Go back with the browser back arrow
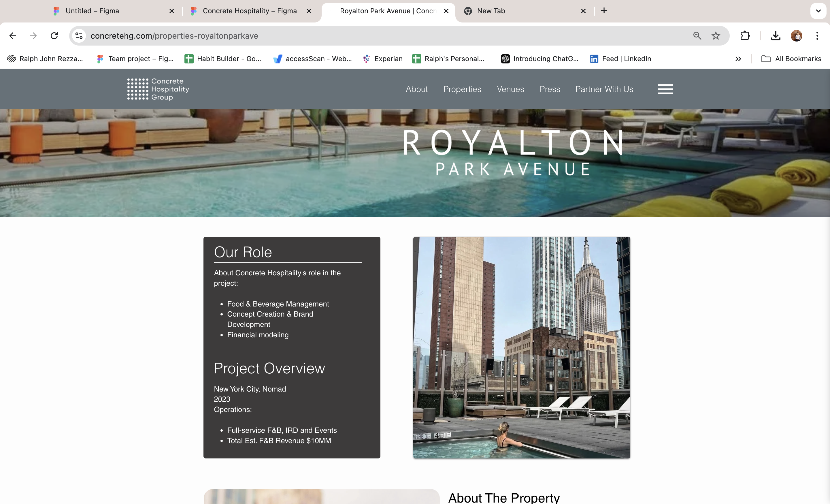This screenshot has width=830, height=504. (x=13, y=36)
